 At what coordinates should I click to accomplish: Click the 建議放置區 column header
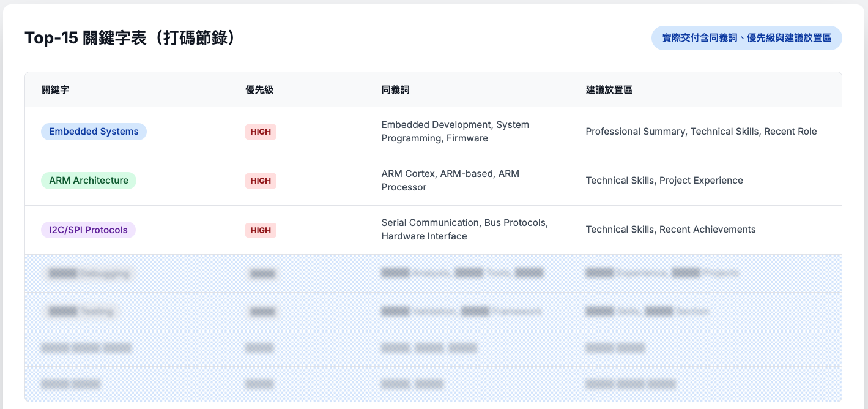(x=609, y=90)
